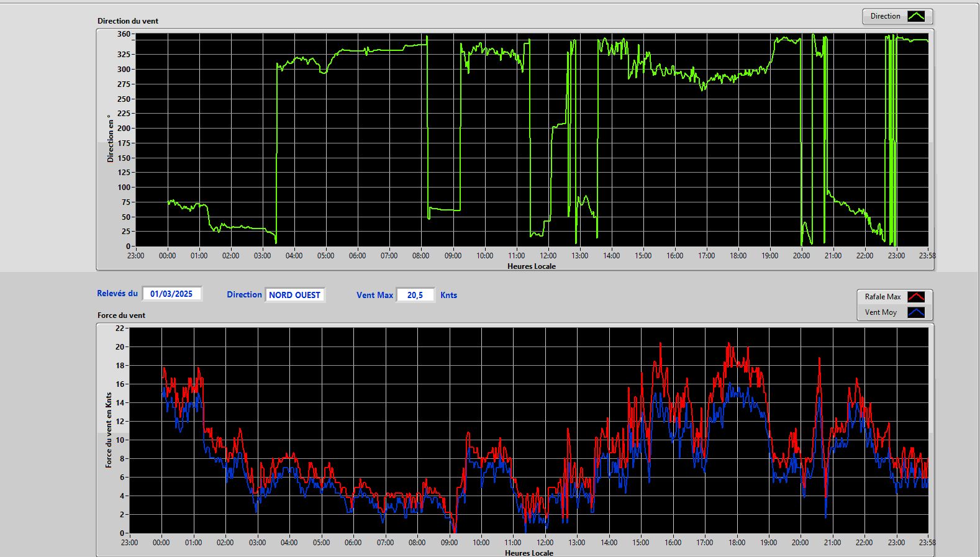
Task: Click the green Direction legend swatch
Action: tap(916, 16)
